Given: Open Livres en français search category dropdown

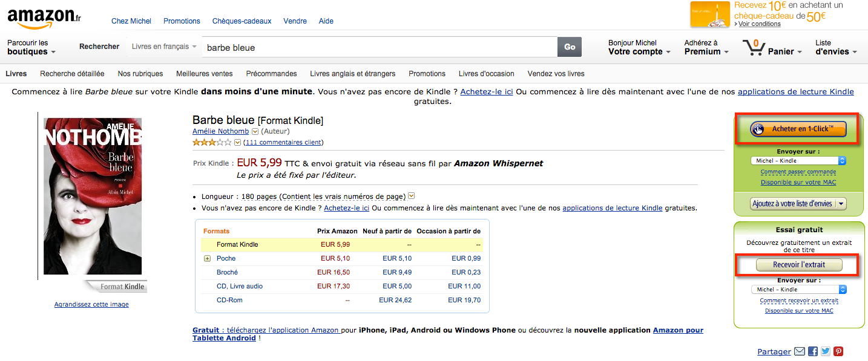Looking at the screenshot, I should coord(164,47).
